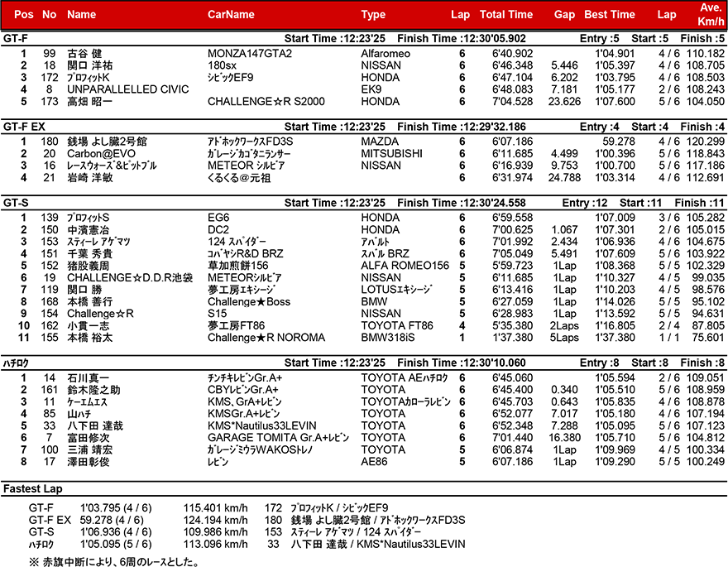
Task: Select the 'GT-F EX' class heading
Action: 24,127
